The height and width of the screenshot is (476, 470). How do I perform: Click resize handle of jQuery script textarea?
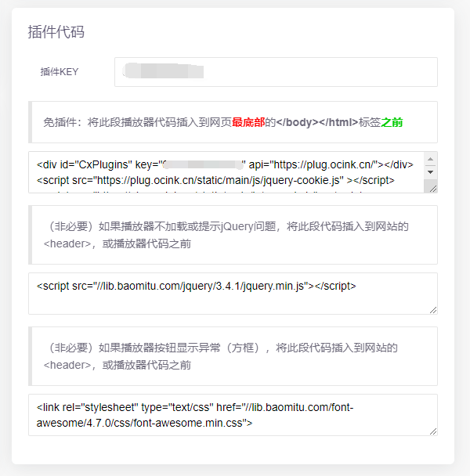(433, 310)
